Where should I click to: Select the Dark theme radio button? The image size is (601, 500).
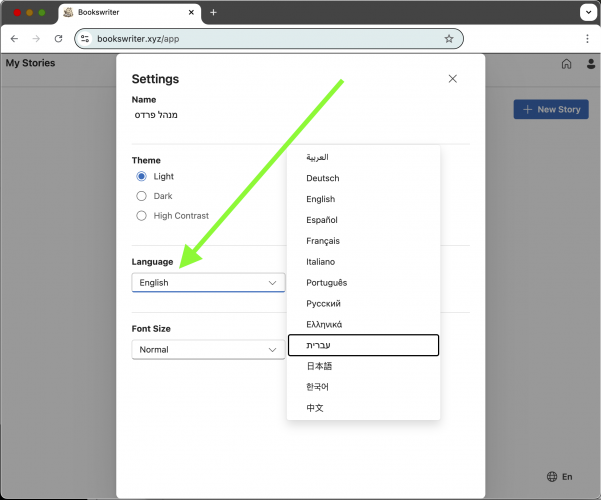coord(142,196)
